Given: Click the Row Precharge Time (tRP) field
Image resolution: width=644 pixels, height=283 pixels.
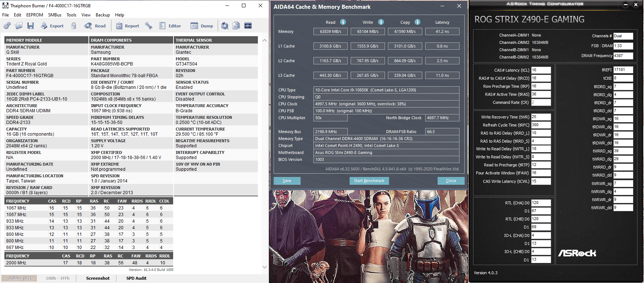Looking at the screenshot, I should (x=541, y=86).
